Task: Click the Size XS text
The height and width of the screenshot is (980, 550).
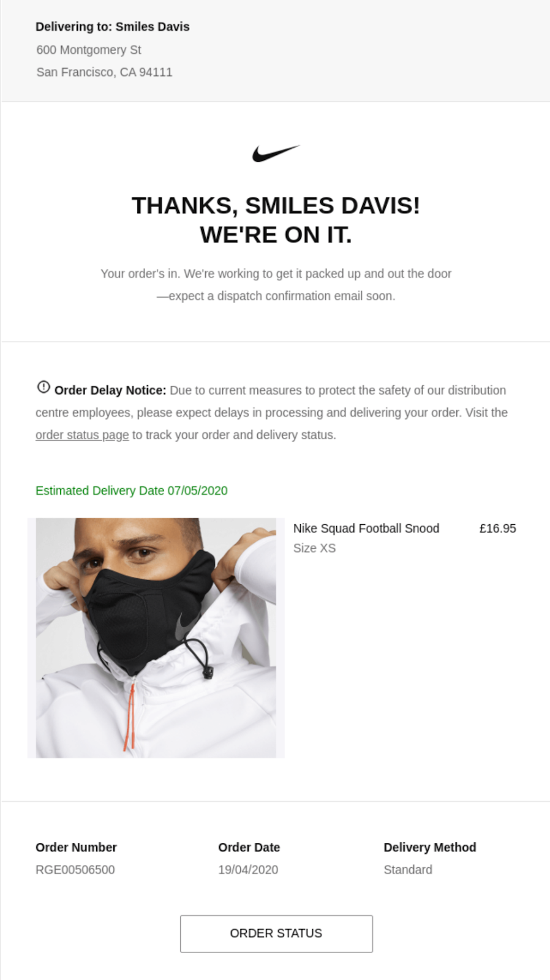Action: coord(314,548)
